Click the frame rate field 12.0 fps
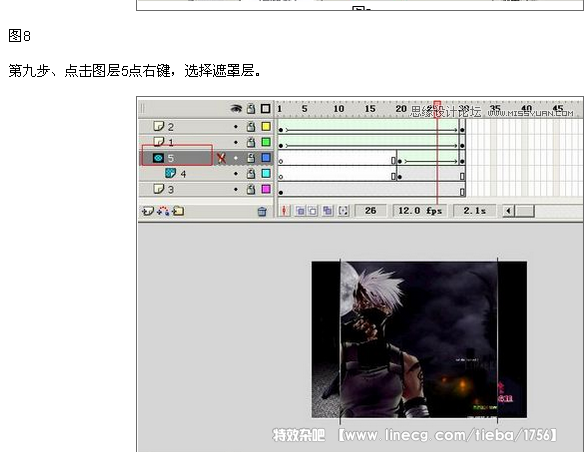Viewport: 587px width, 452px height. coord(420,211)
